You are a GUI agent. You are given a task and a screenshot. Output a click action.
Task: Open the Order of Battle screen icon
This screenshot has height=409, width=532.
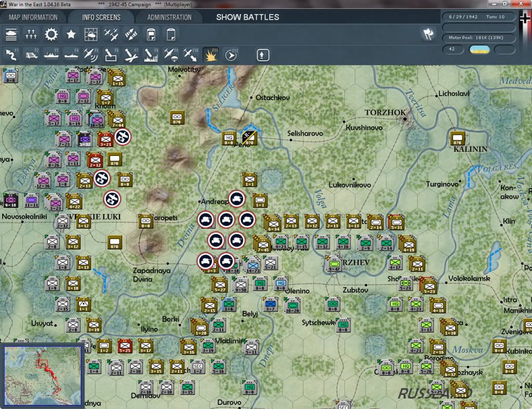coord(11,35)
